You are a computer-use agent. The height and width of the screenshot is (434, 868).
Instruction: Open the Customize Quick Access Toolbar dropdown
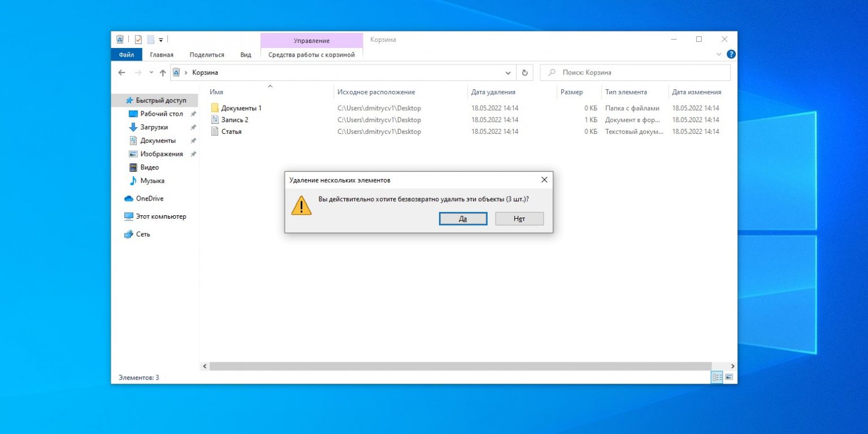[x=161, y=40]
